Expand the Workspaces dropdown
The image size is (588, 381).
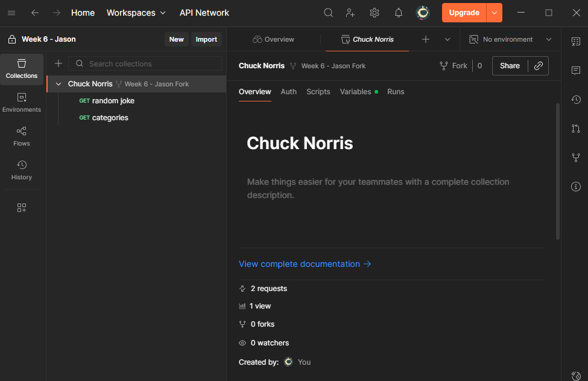pyautogui.click(x=136, y=13)
